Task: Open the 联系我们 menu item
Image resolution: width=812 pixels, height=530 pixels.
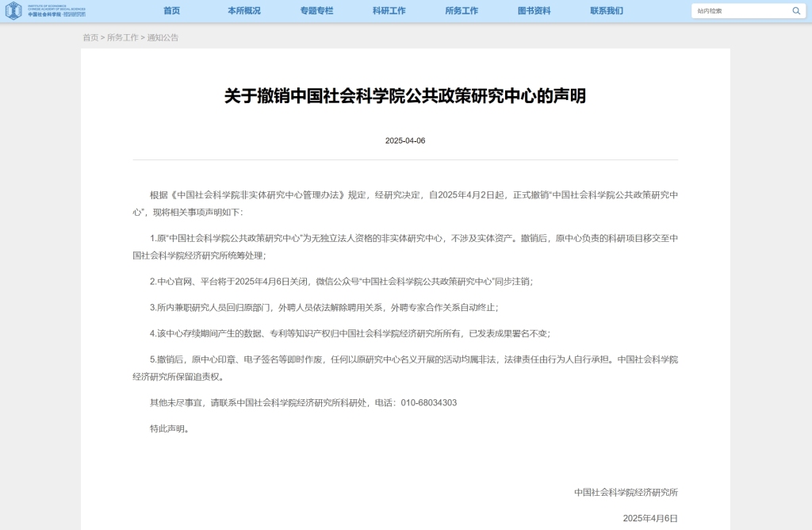Action: click(607, 11)
